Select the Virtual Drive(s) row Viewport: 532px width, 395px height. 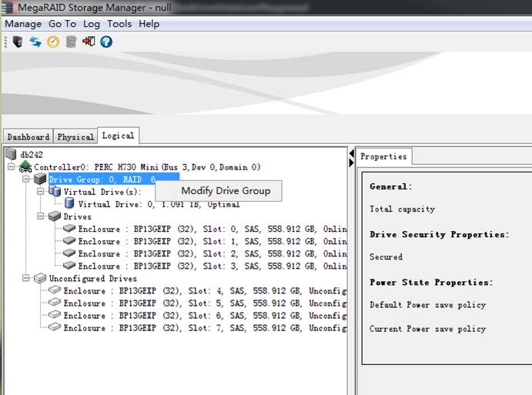tap(102, 192)
